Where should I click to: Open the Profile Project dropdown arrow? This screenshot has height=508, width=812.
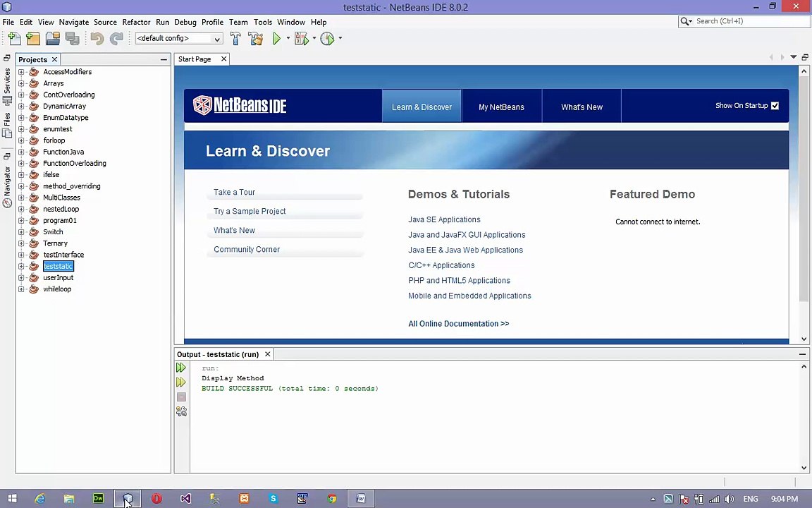(x=340, y=38)
